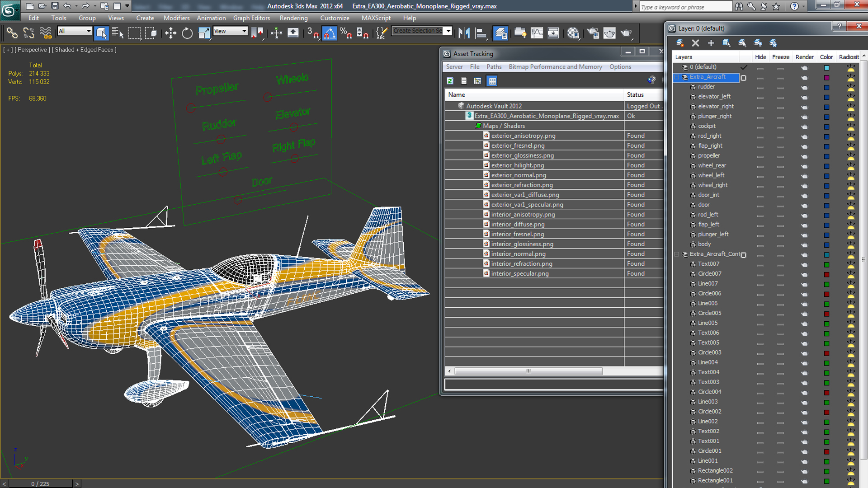Screen dimensions: 868x488
Task: Click the Select and Manipulate icon
Action: click(276, 33)
